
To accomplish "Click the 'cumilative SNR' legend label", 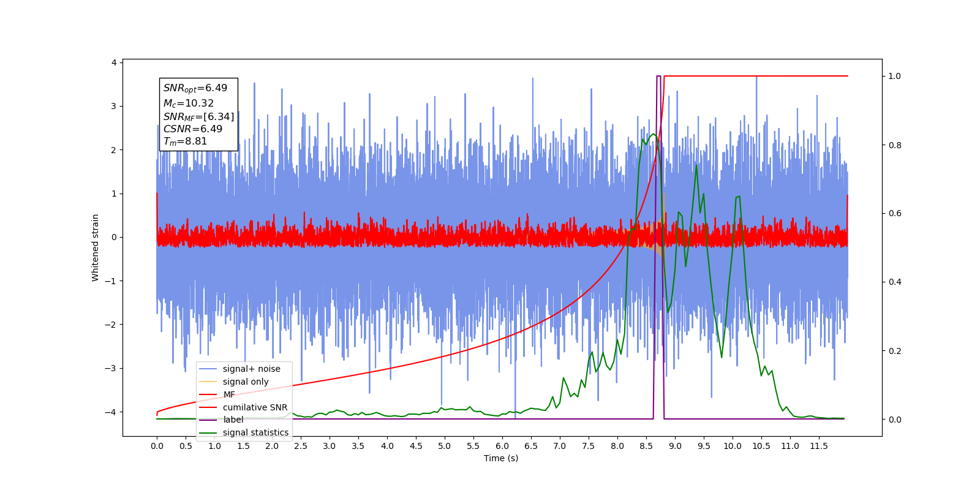I will coord(255,407).
